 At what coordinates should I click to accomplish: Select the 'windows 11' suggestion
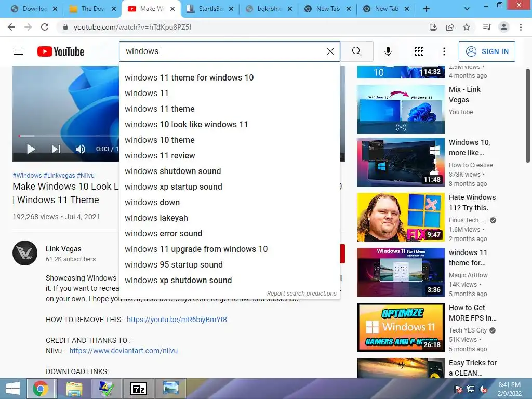(x=229, y=94)
